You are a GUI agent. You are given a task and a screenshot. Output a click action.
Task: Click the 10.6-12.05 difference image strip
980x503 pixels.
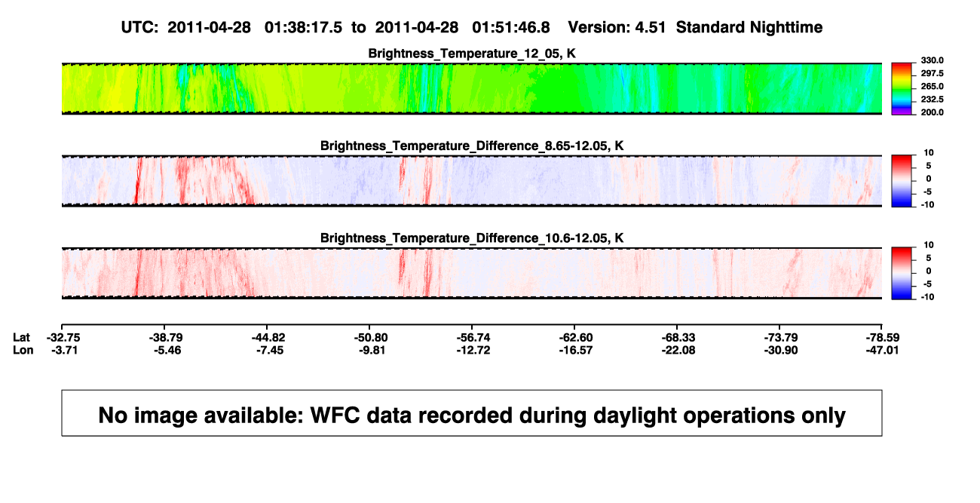472,273
